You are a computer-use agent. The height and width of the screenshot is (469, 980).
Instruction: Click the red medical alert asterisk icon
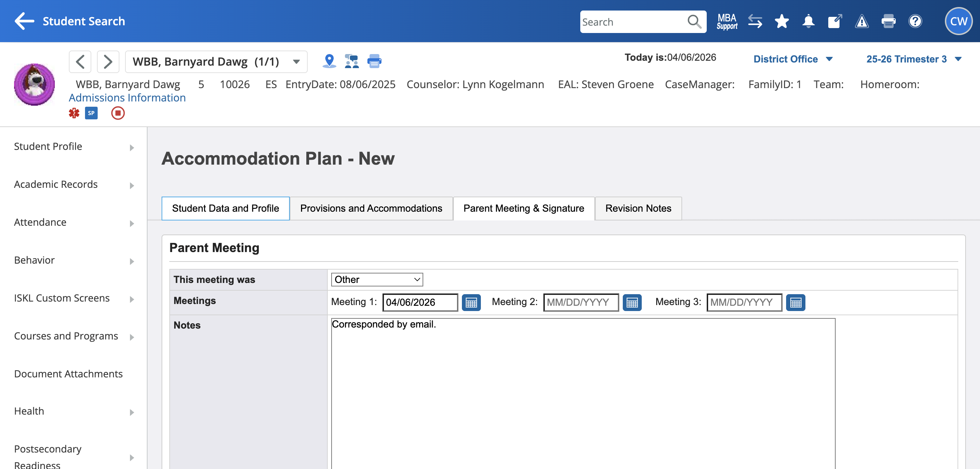(x=74, y=113)
